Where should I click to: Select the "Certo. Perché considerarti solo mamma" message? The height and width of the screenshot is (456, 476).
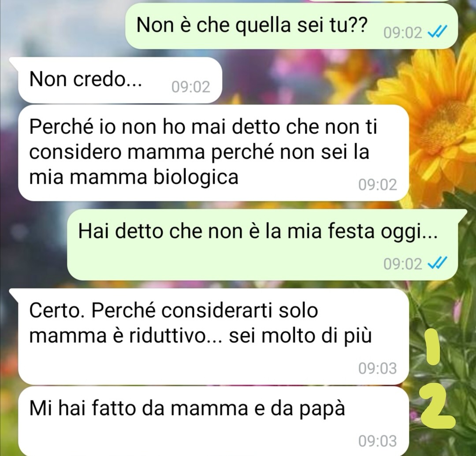213,337
